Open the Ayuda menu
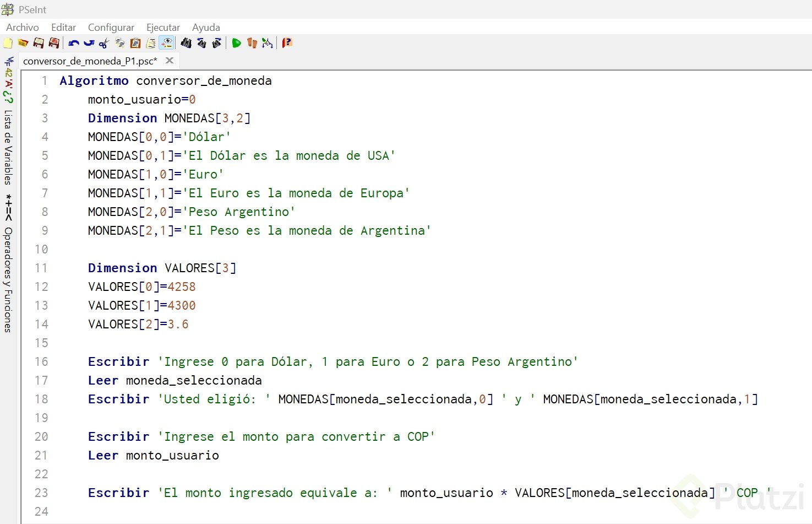This screenshot has height=524, width=812. click(206, 28)
